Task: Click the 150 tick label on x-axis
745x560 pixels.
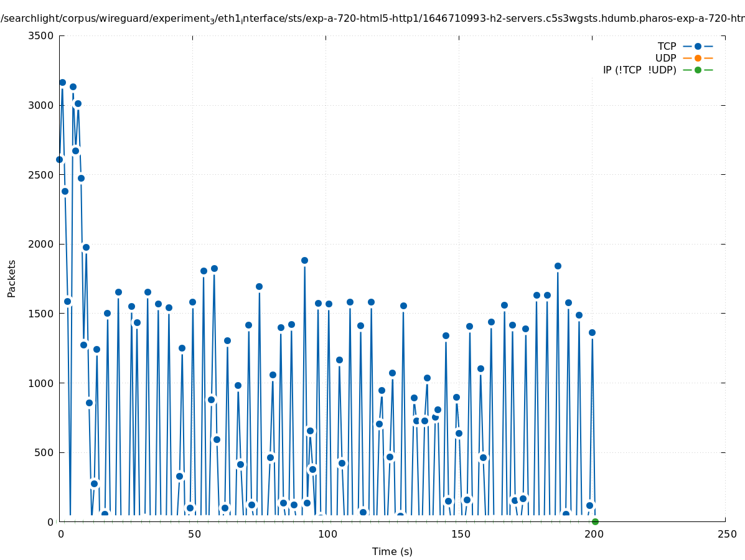Action: 459,534
